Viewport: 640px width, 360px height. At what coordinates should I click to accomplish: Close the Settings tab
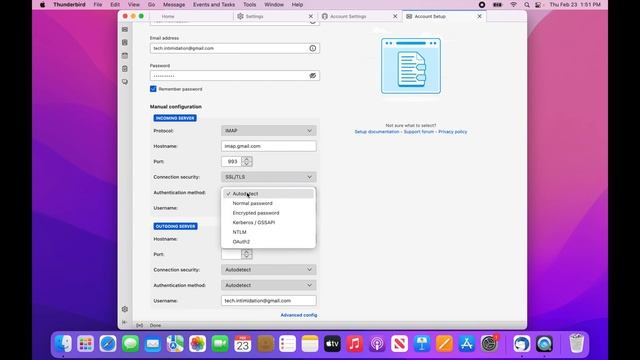(311, 16)
